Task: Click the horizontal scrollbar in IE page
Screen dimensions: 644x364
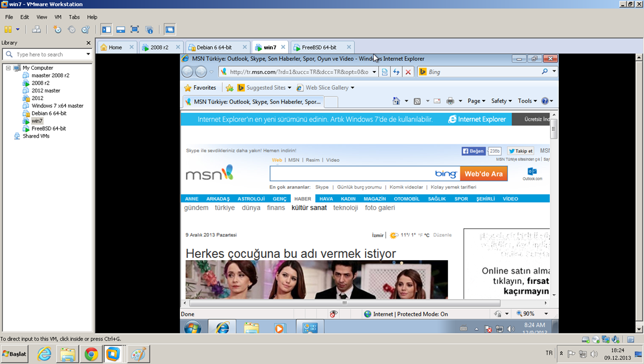Action: click(345, 303)
